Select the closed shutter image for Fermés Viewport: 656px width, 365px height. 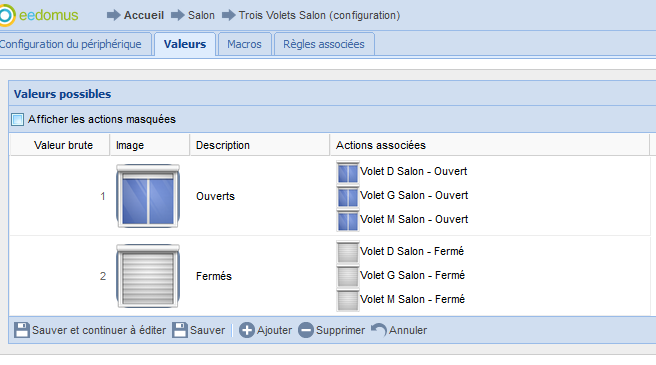pos(148,276)
